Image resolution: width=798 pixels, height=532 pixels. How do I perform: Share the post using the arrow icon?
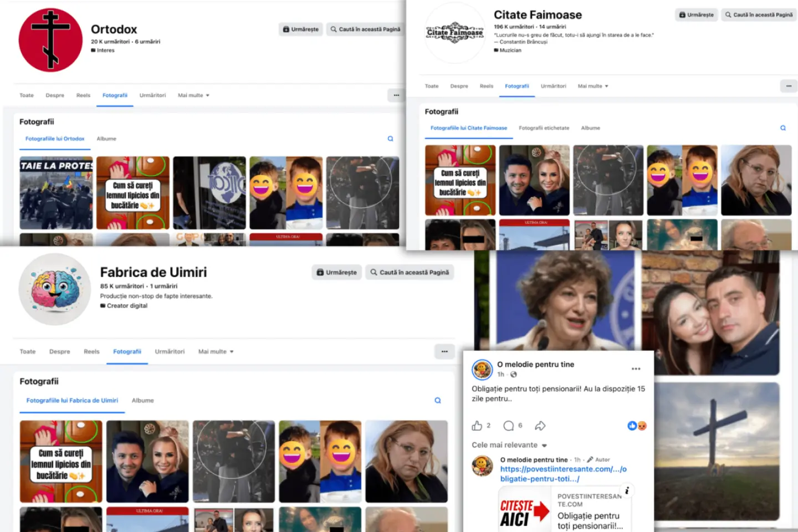(540, 426)
